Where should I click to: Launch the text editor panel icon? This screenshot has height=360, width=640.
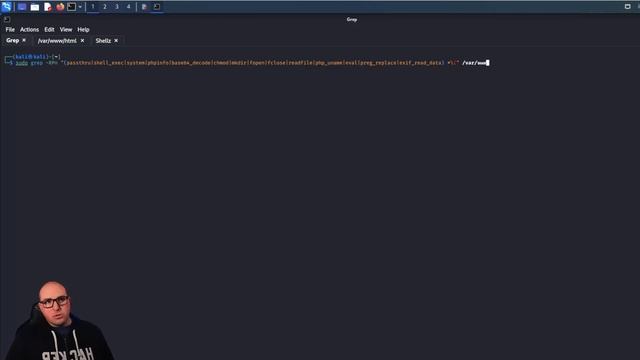coord(48,7)
